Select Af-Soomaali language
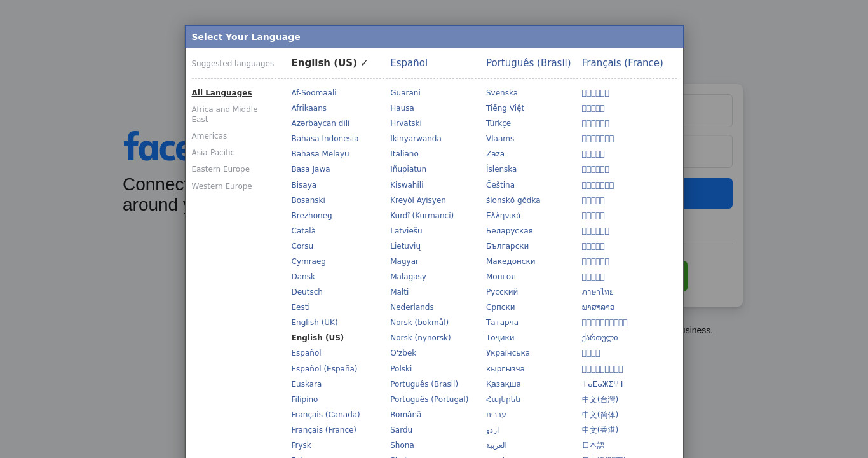Image resolution: width=868 pixels, height=458 pixels. (314, 93)
